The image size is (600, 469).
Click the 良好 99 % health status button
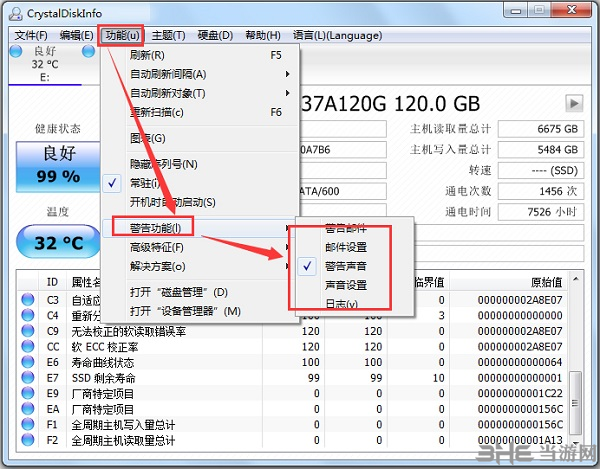pyautogui.click(x=59, y=167)
